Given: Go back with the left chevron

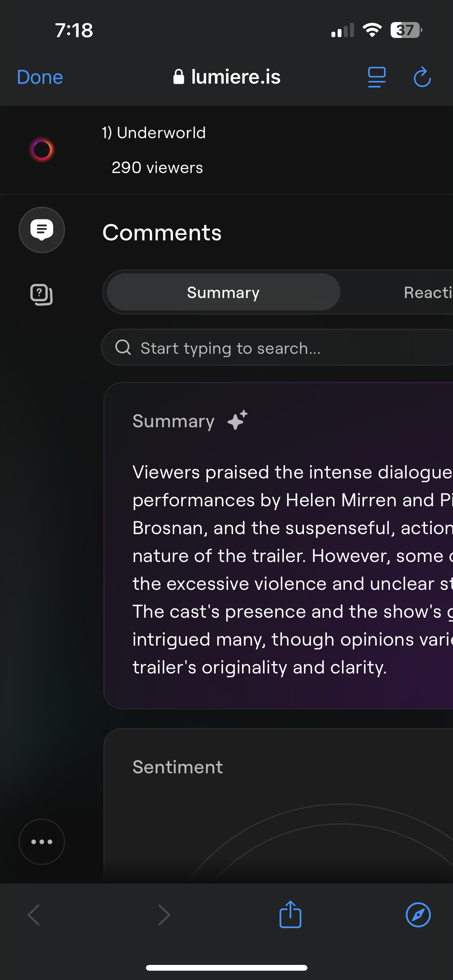Looking at the screenshot, I should click(x=34, y=915).
